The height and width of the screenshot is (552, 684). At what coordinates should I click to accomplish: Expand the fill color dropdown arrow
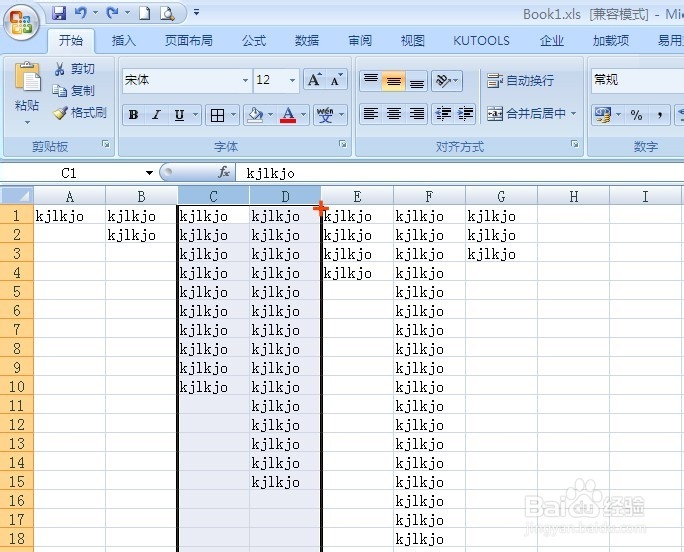(270, 115)
